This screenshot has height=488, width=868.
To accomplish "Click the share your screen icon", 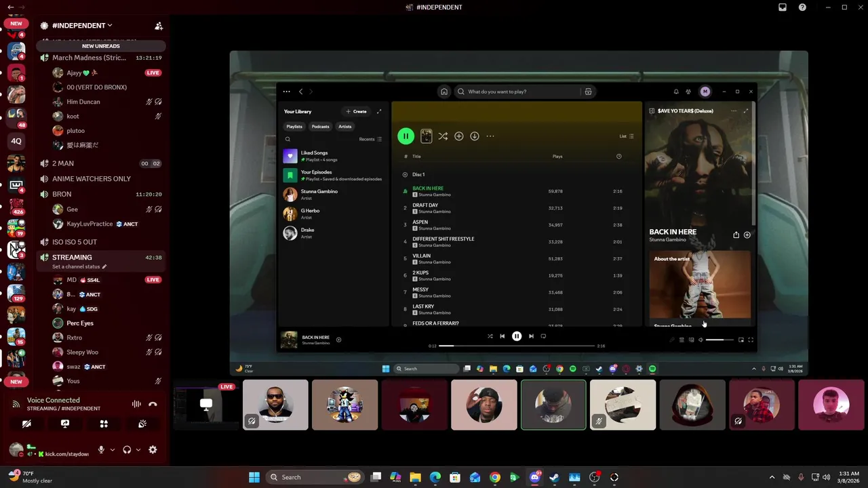I will click(65, 424).
